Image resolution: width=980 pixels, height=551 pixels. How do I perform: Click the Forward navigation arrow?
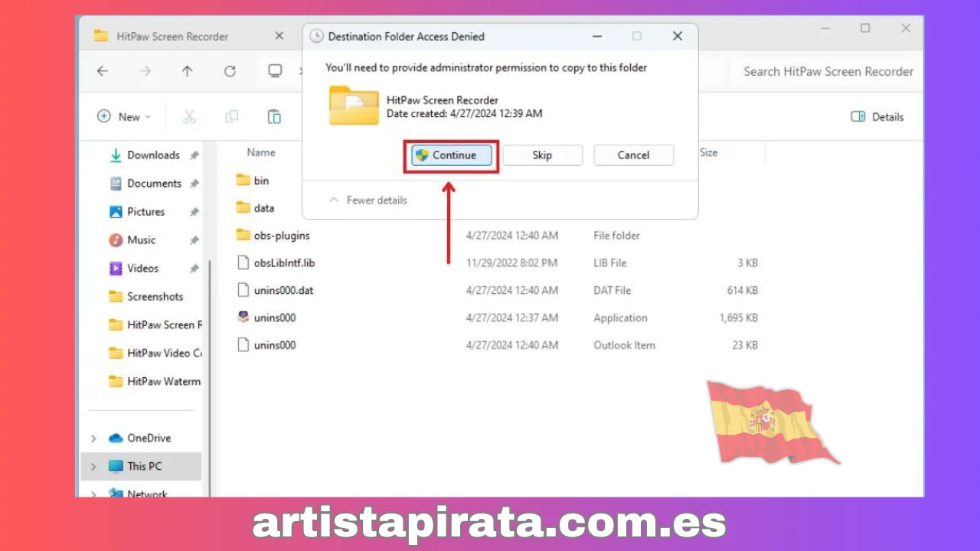[145, 71]
